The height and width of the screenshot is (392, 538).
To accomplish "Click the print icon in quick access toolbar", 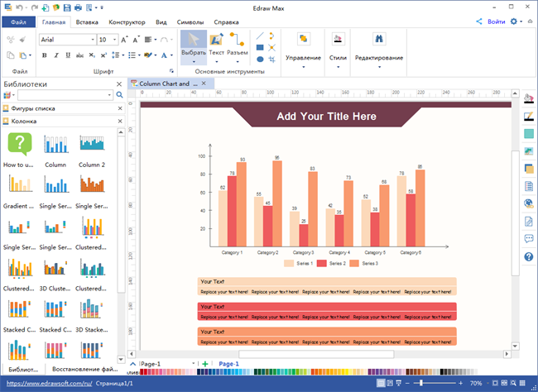I will [x=79, y=7].
